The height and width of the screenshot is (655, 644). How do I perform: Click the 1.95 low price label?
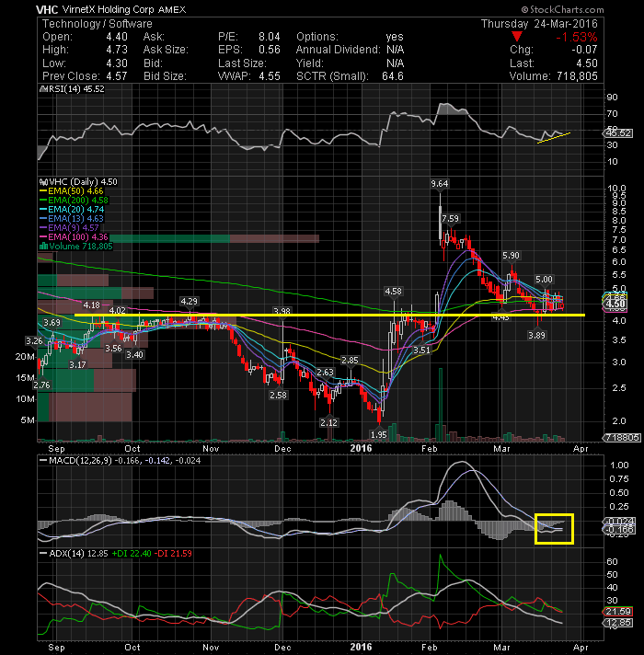coord(379,435)
